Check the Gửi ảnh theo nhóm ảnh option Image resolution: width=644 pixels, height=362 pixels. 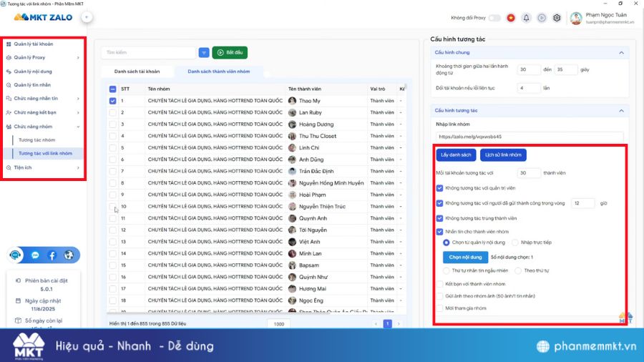(x=439, y=296)
